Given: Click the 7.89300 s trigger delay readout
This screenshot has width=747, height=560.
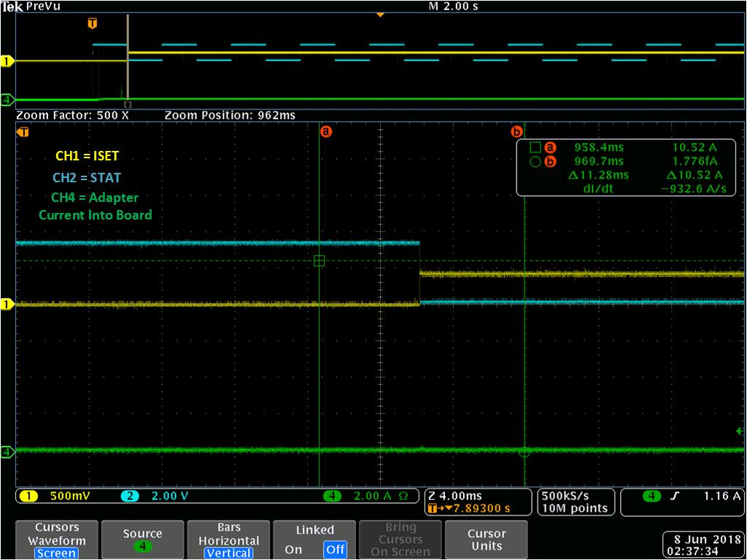Looking at the screenshot, I should pyautogui.click(x=469, y=508).
